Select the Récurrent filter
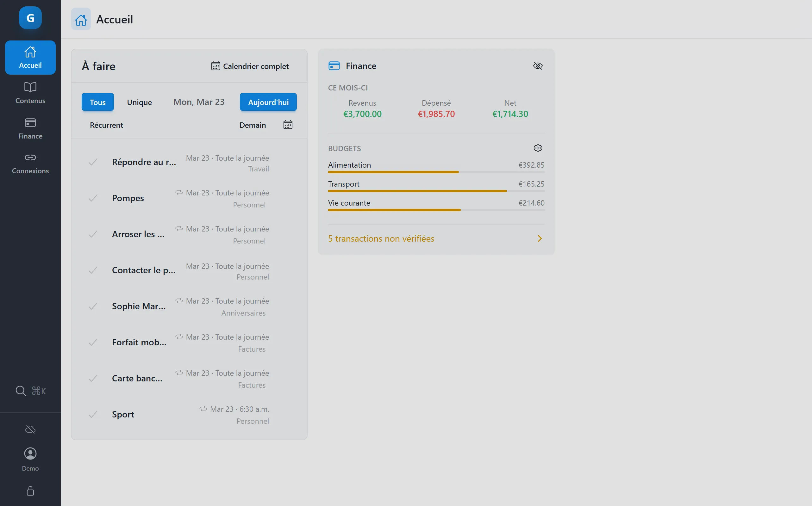 pos(106,125)
